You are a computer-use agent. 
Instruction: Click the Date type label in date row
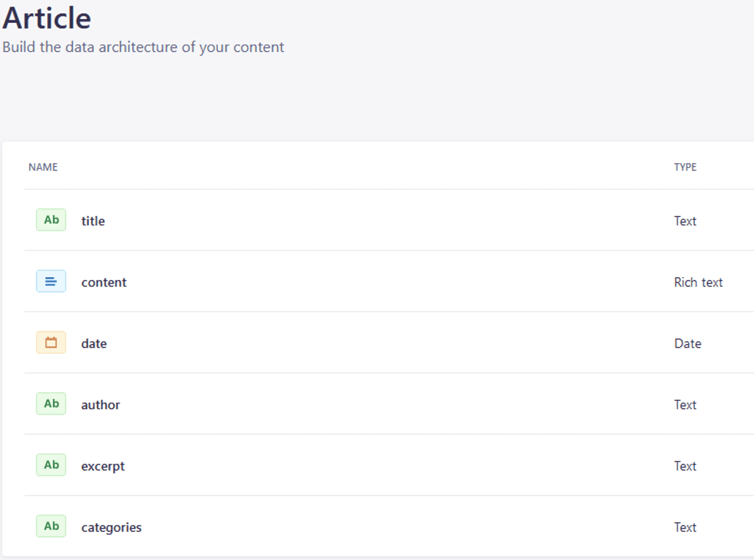pos(688,344)
